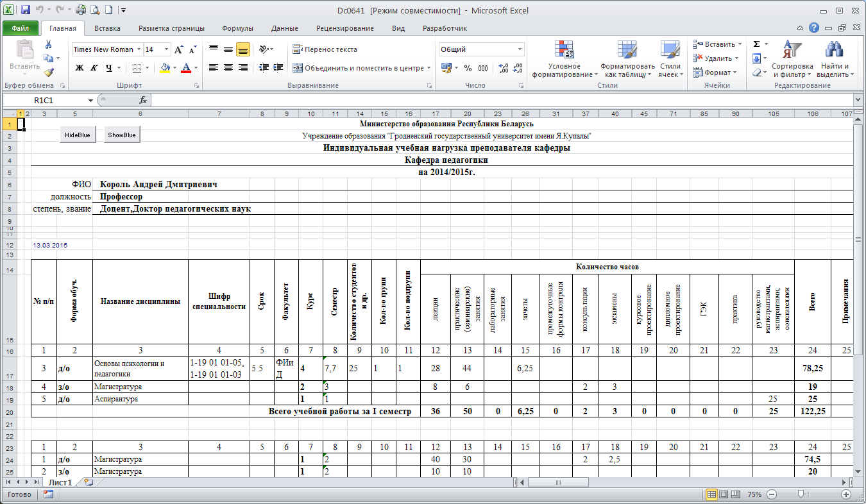Toggle Wrap Text (Перенос текста)
The width and height of the screenshot is (866, 504).
(x=325, y=49)
